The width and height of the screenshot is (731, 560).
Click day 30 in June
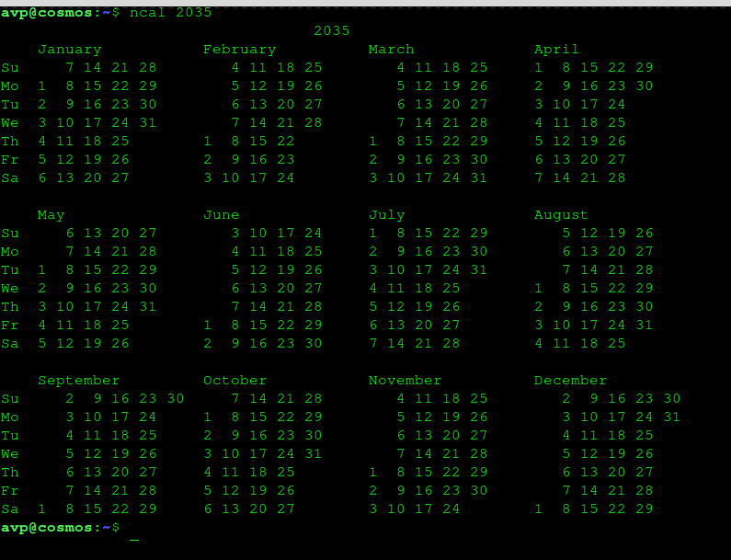(314, 344)
